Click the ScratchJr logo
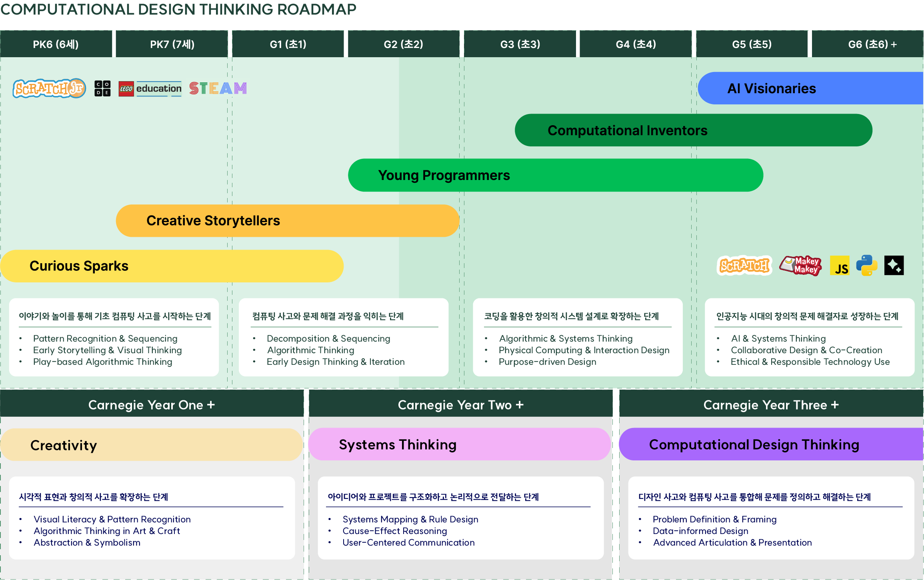Image resolution: width=924 pixels, height=586 pixels. pyautogui.click(x=49, y=88)
